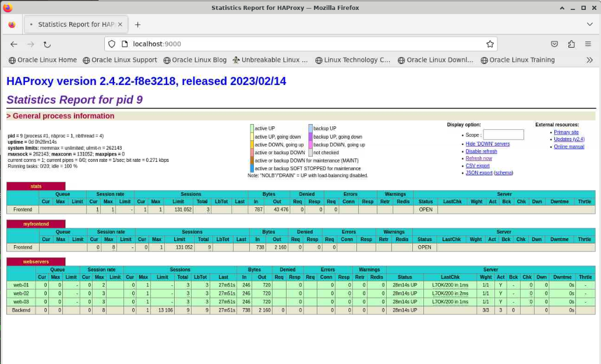The image size is (601, 364).
Task: Download stats via the CSV export link
Action: tap(478, 166)
